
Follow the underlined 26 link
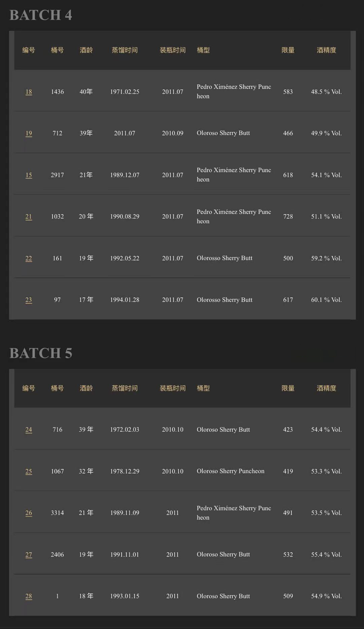29,513
